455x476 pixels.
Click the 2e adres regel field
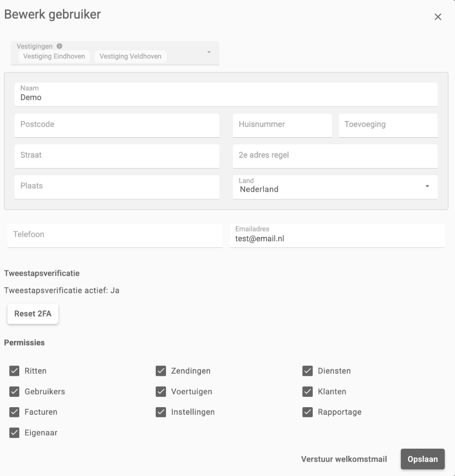tap(335, 156)
